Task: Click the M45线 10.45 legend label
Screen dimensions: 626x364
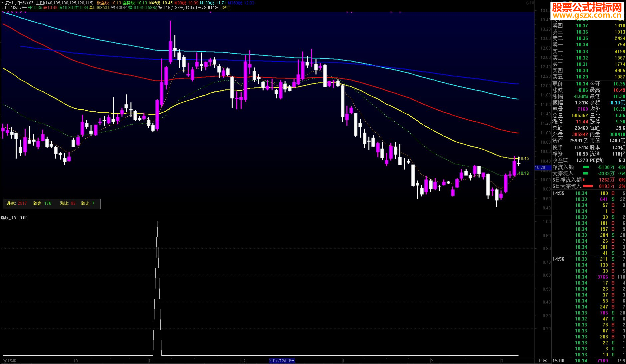Action: tap(161, 3)
